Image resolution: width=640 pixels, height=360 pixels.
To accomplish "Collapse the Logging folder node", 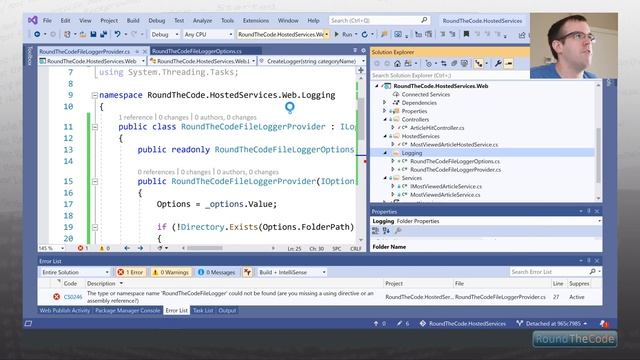I will pyautogui.click(x=385, y=153).
